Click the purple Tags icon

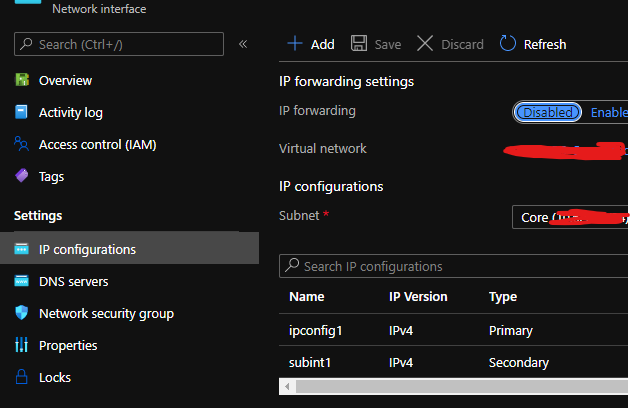click(x=22, y=176)
